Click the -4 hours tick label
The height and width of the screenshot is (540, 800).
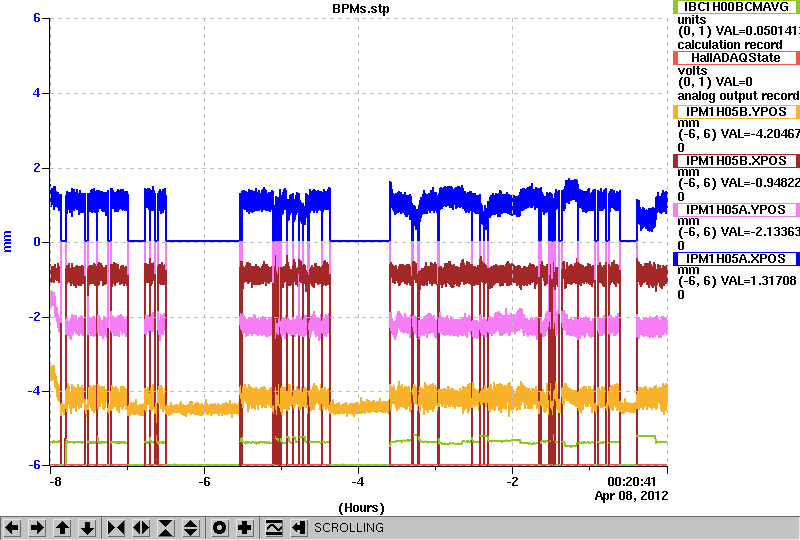(358, 482)
